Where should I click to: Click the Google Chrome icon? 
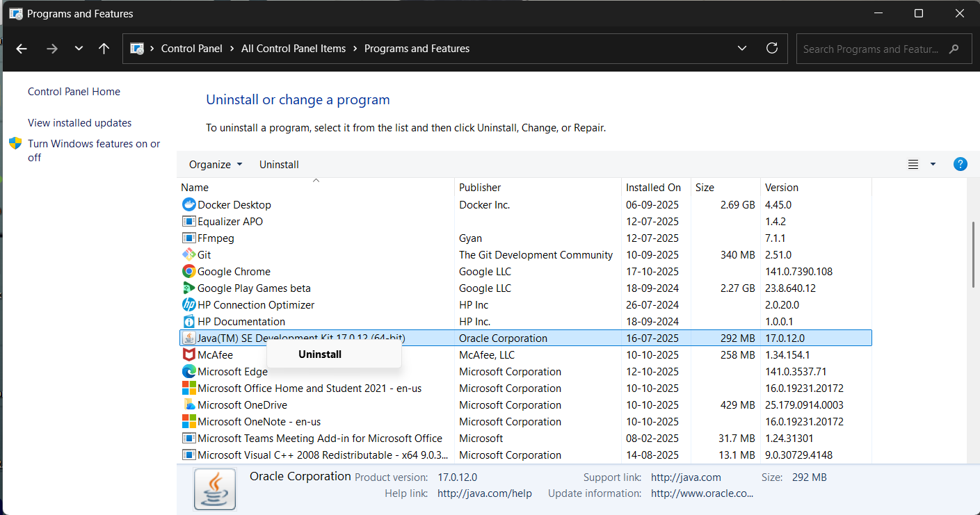point(188,271)
